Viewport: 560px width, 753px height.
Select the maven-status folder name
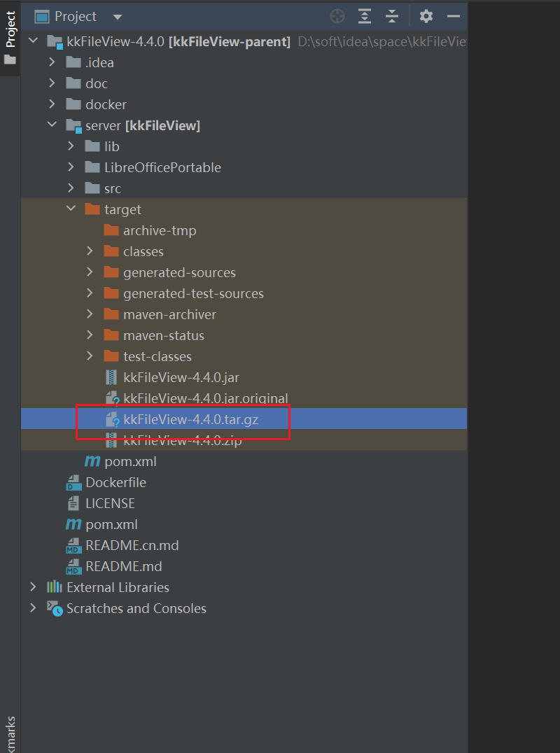point(164,335)
